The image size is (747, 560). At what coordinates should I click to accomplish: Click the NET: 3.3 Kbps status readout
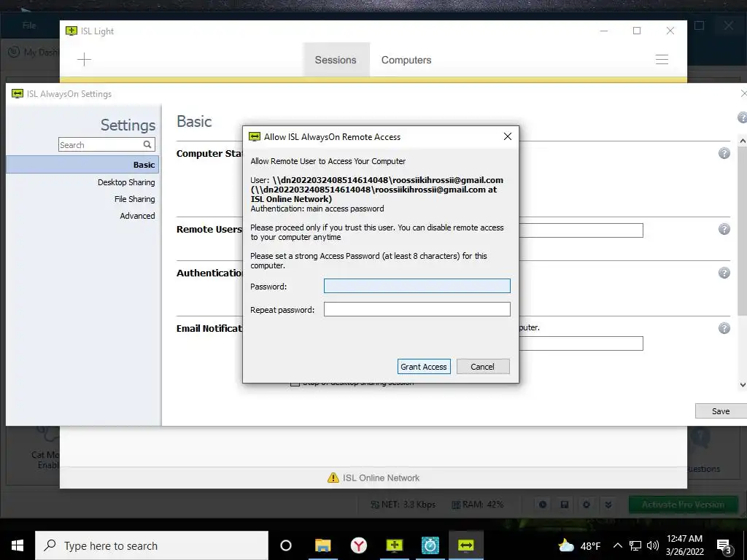point(403,505)
